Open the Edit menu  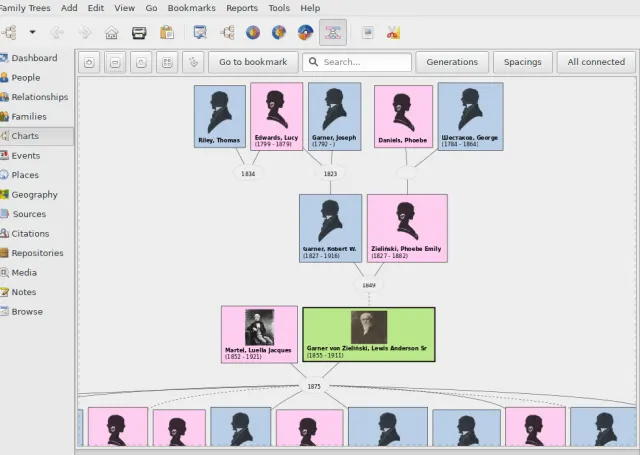click(96, 8)
